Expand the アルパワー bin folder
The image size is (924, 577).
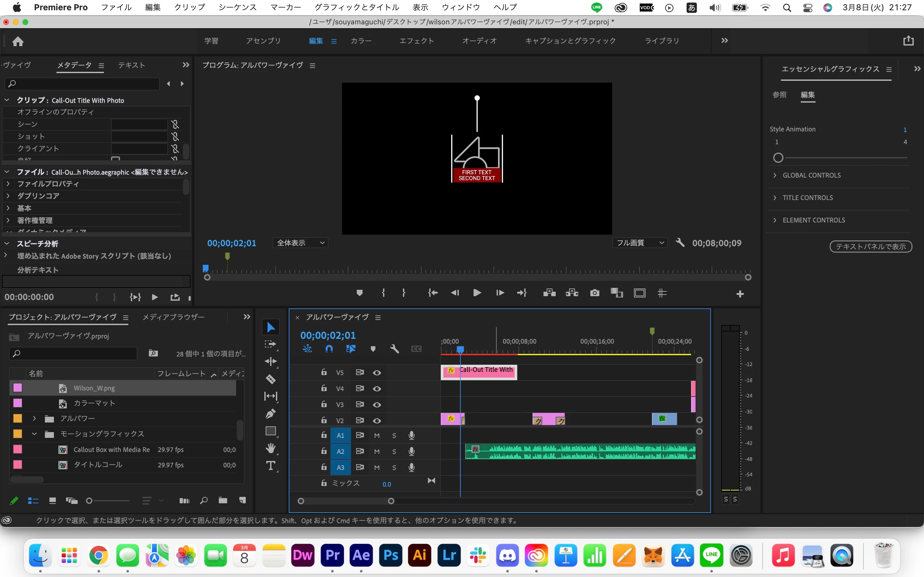click(34, 419)
